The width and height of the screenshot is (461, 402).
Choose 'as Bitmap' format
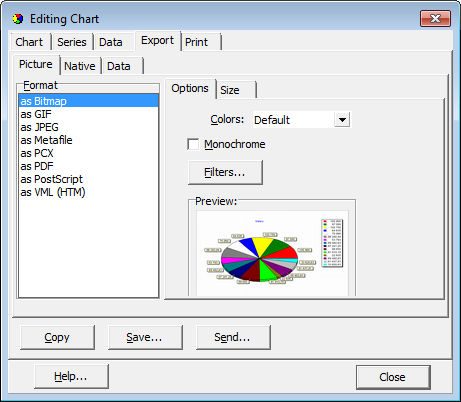point(88,101)
